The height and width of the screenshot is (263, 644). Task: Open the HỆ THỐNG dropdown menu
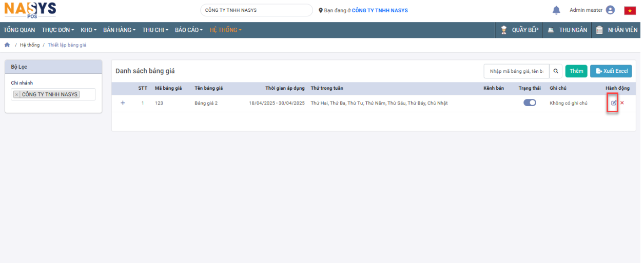pyautogui.click(x=225, y=30)
